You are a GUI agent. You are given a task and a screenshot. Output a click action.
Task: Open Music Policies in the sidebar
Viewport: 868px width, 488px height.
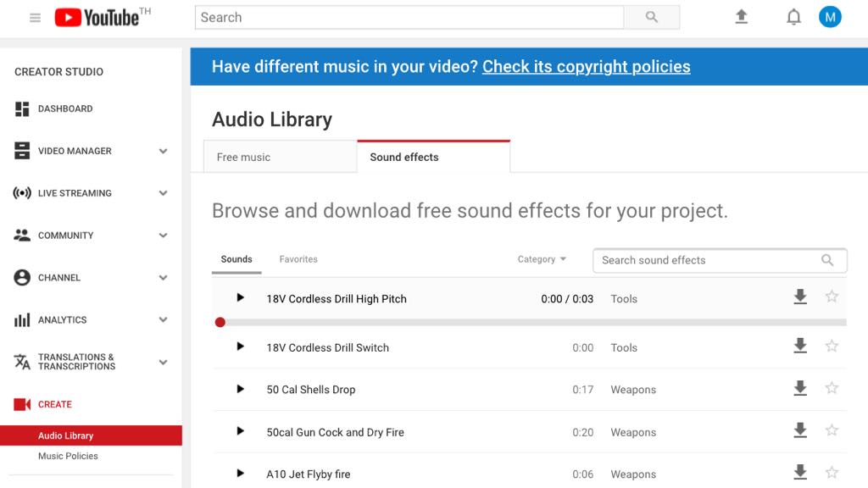click(x=67, y=456)
